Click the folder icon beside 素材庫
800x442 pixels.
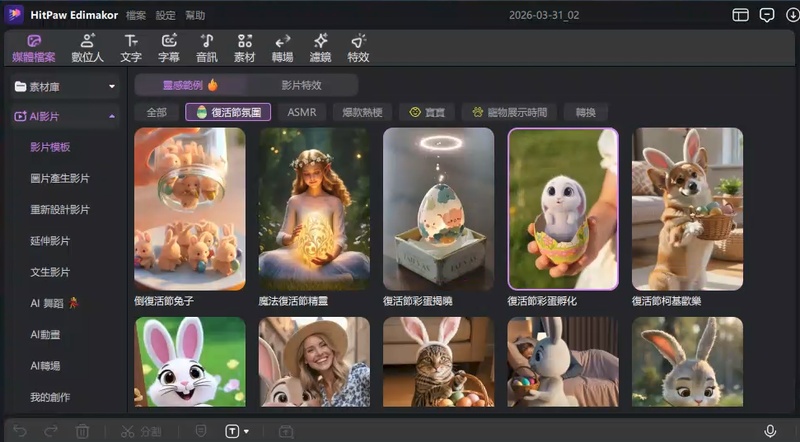20,86
